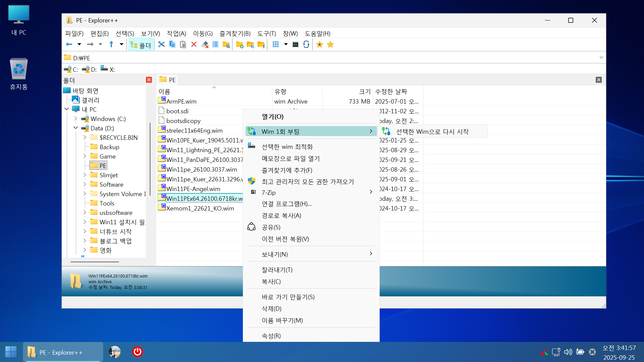The image size is (644, 362).
Task: Select 선택한 Wim으로 다시 시작 submenu item
Action: (432, 132)
